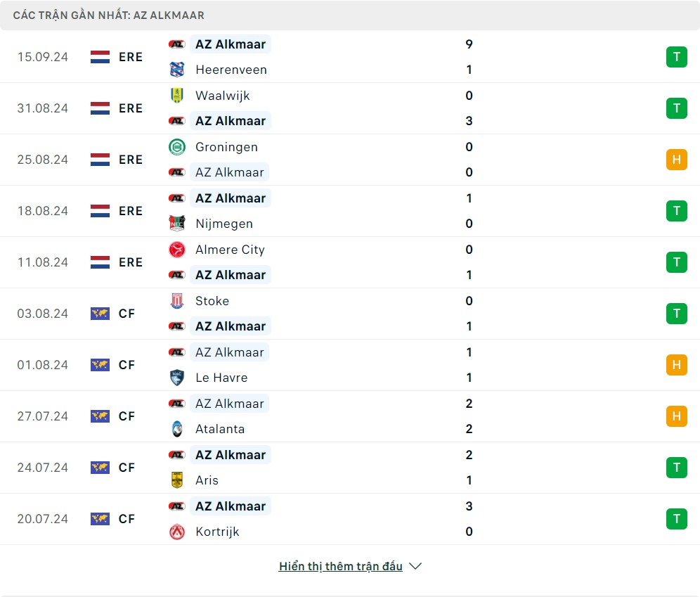Image resolution: width=700 pixels, height=597 pixels.
Task: Click the Nijmegen club badge
Action: click(176, 224)
